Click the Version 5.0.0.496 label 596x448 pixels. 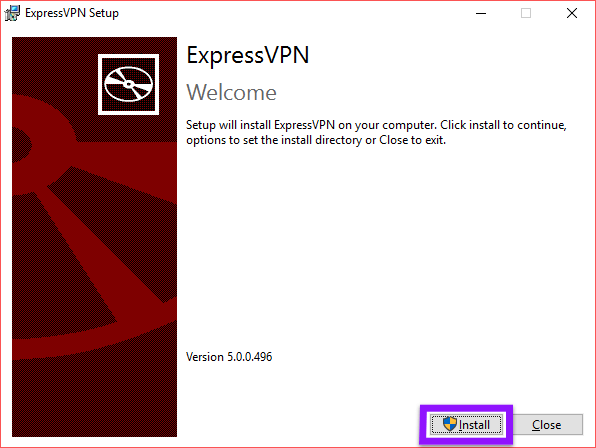(x=229, y=357)
